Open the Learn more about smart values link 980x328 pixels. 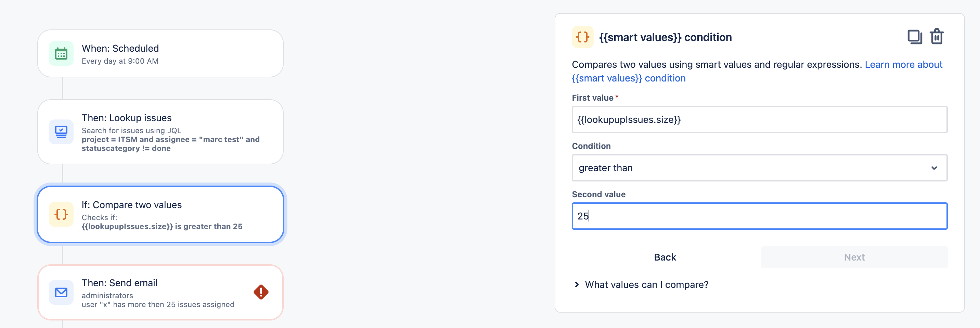pos(904,64)
